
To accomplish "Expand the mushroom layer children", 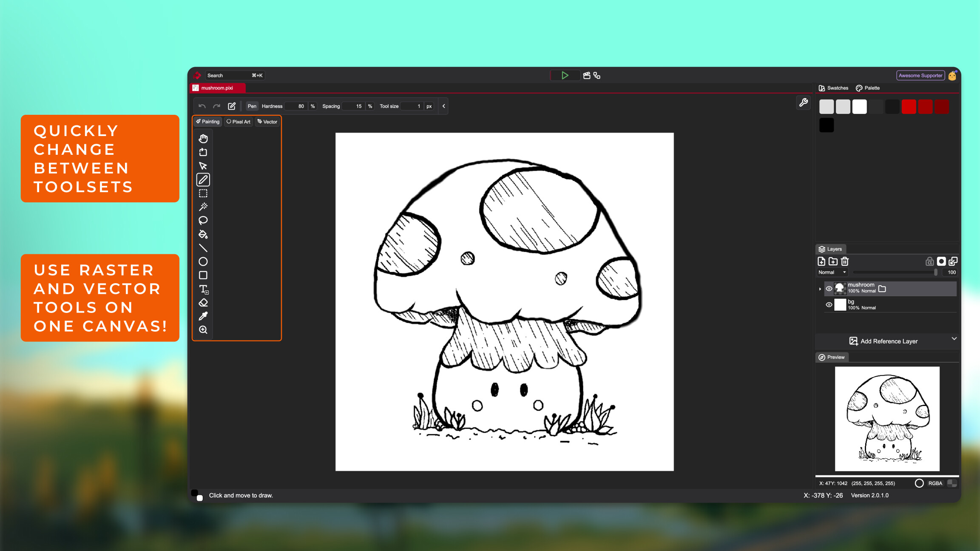I will [x=820, y=289].
